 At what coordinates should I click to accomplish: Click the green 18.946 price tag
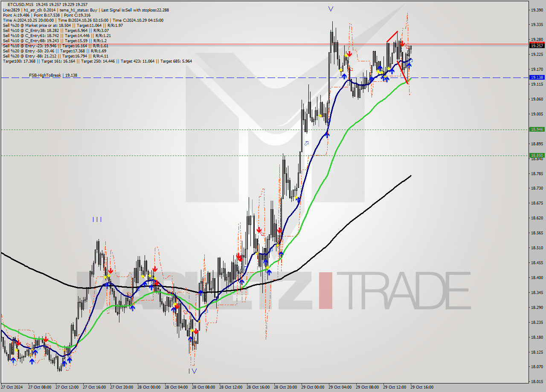click(536, 129)
